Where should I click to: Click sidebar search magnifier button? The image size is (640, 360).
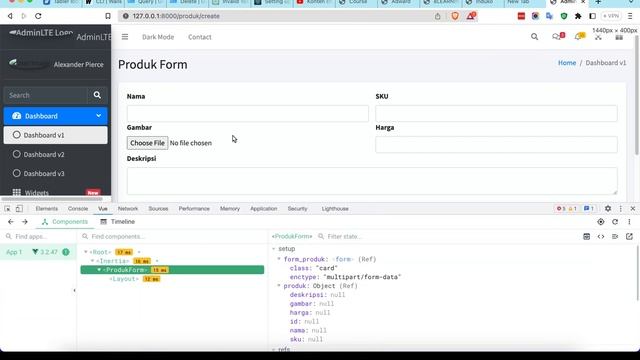(97, 95)
